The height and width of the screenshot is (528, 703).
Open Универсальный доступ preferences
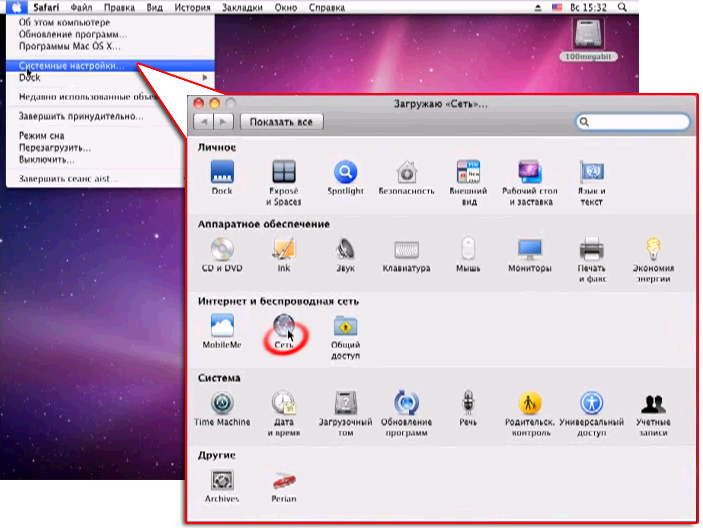592,403
